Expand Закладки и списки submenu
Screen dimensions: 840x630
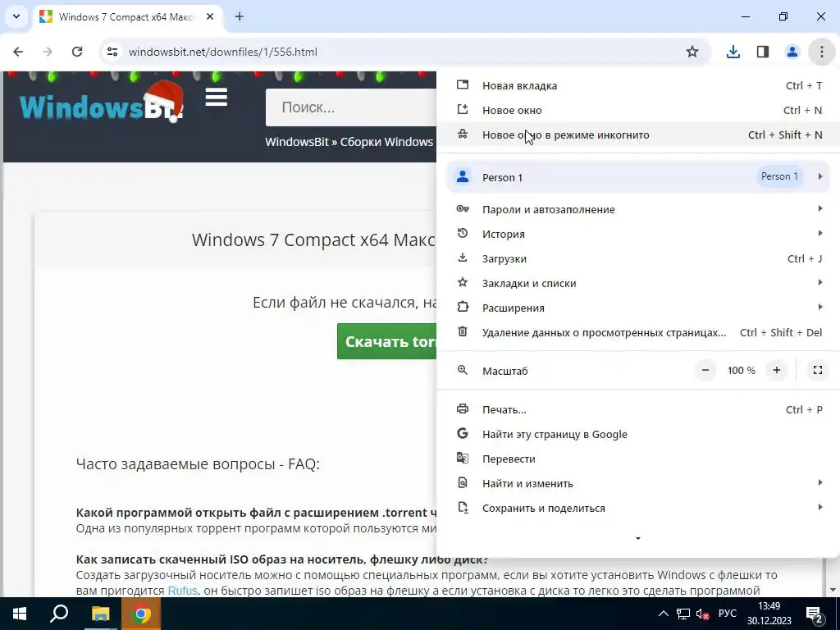tap(638, 283)
